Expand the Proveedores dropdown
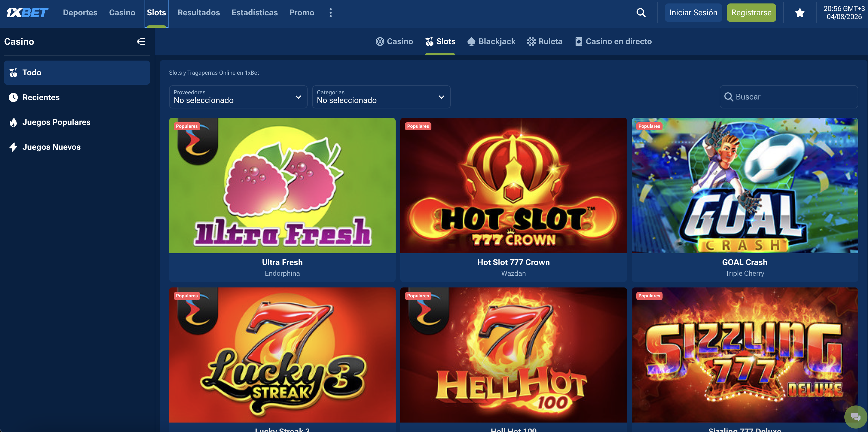 [238, 97]
